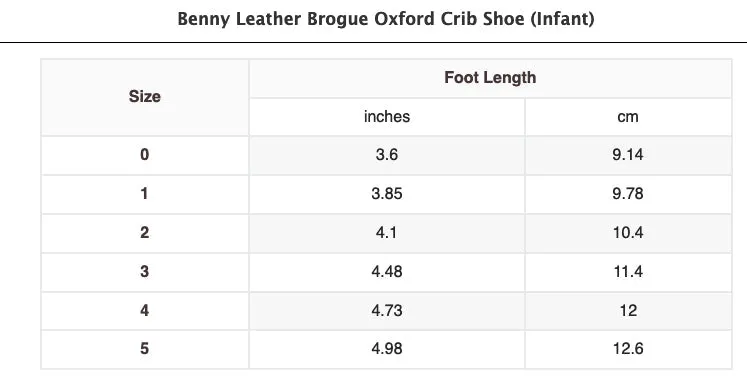The image size is (747, 392).
Task: Select the 4.98 inches cell
Action: pos(387,350)
